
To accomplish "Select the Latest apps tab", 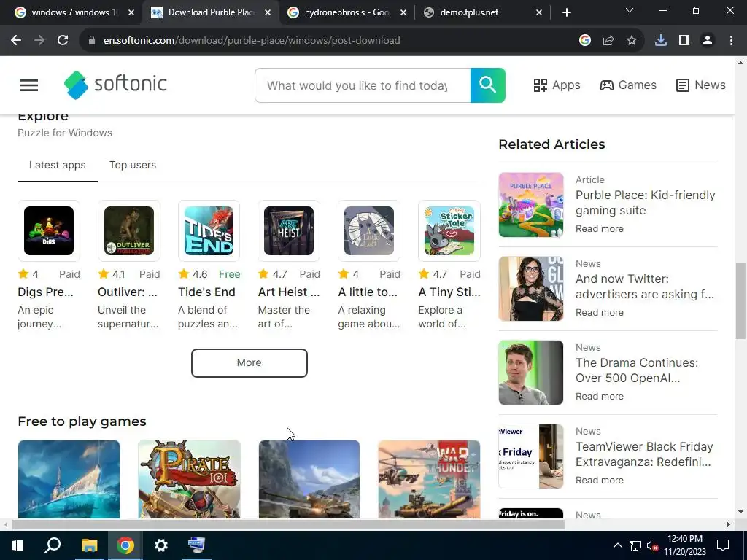I will point(57,165).
